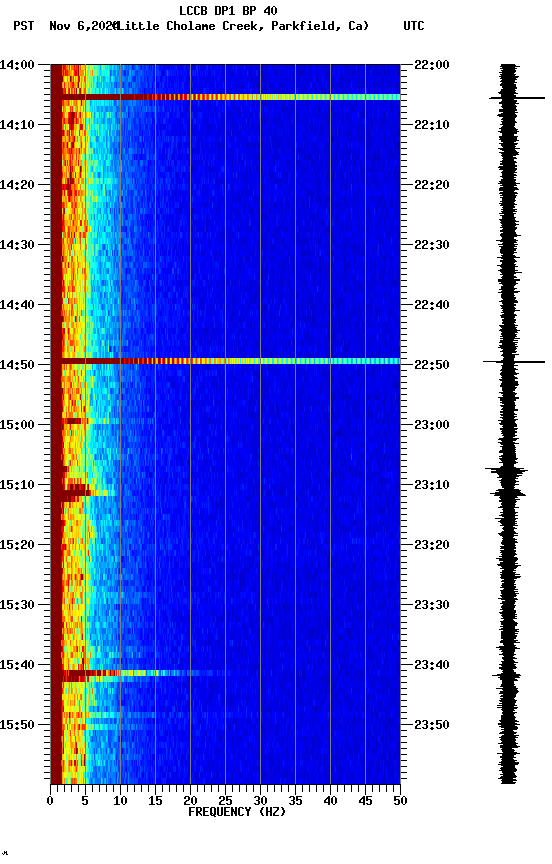The height and width of the screenshot is (864, 552).
Task: Click the '15:00' PST time label
Action: pos(17,425)
